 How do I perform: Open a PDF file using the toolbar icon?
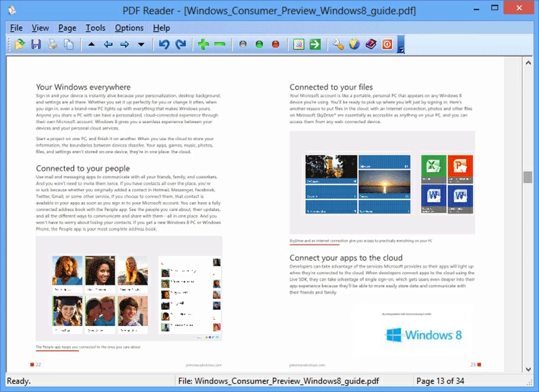click(x=18, y=44)
